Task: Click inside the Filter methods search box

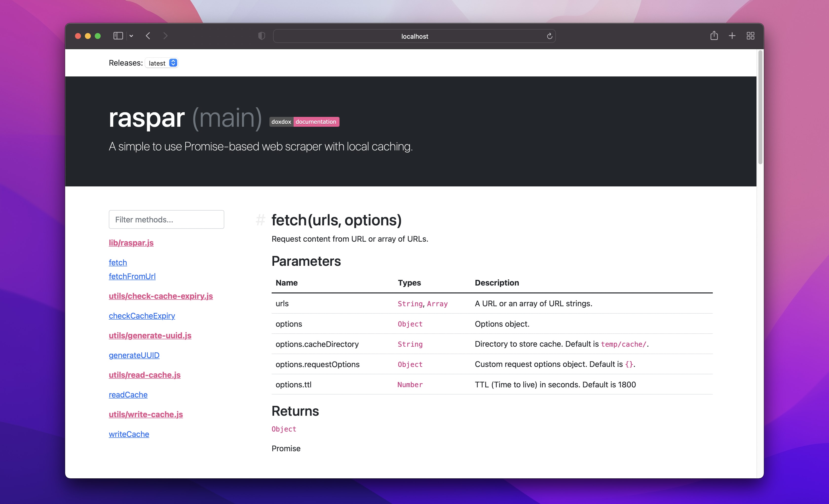Action: 166,219
